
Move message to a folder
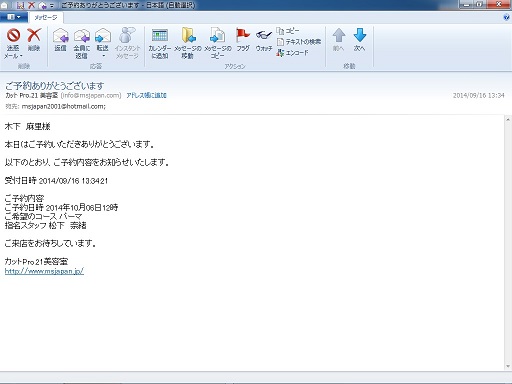pos(188,44)
